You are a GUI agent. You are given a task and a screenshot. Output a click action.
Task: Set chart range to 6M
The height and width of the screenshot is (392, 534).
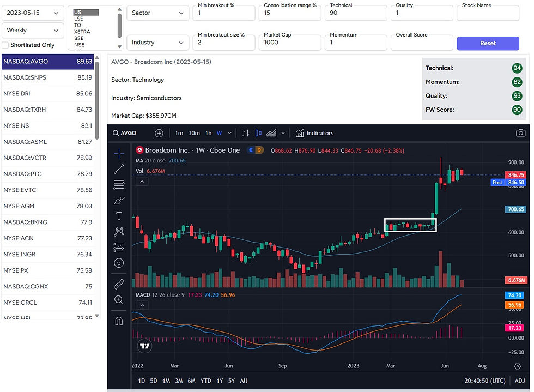tap(191, 381)
